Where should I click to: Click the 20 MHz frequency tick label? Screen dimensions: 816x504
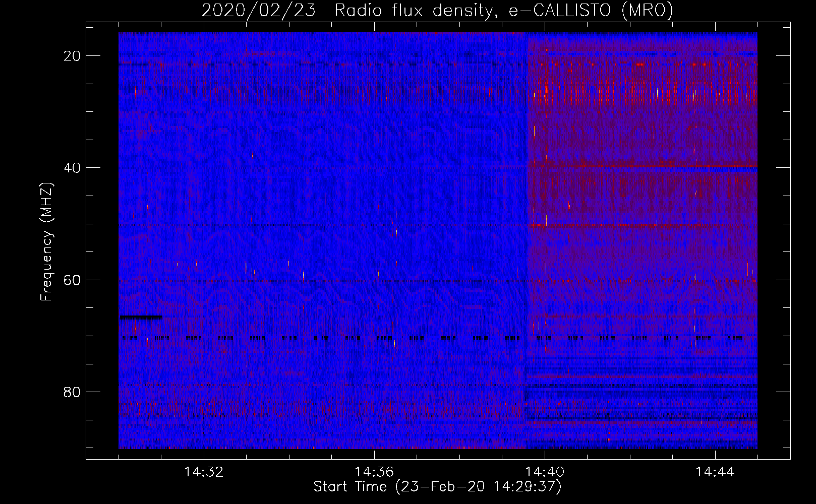(x=73, y=56)
